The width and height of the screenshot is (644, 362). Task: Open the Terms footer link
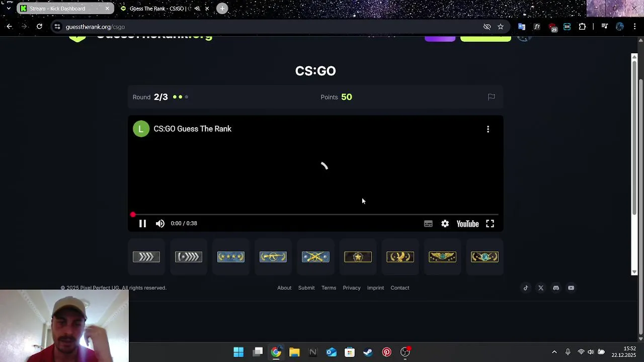tap(329, 288)
